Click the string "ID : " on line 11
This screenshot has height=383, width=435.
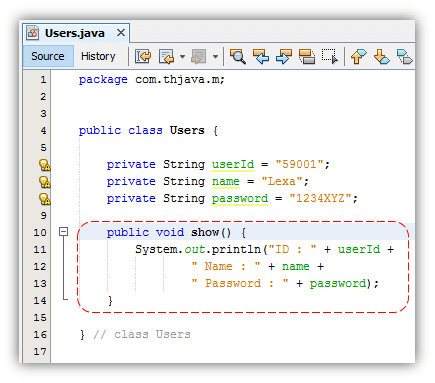coord(292,249)
